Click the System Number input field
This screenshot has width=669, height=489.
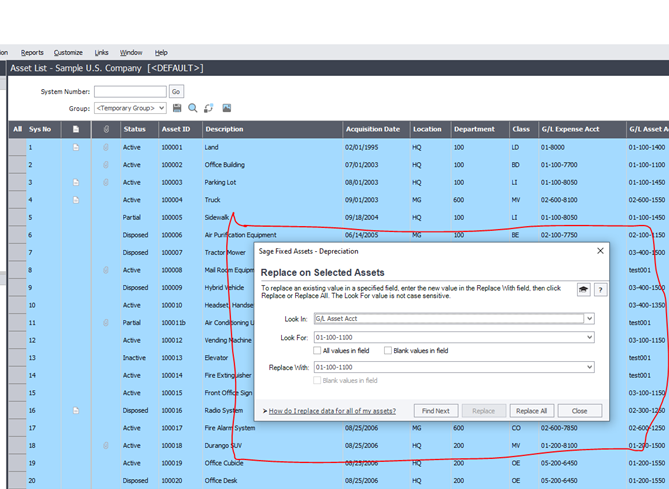[130, 91]
